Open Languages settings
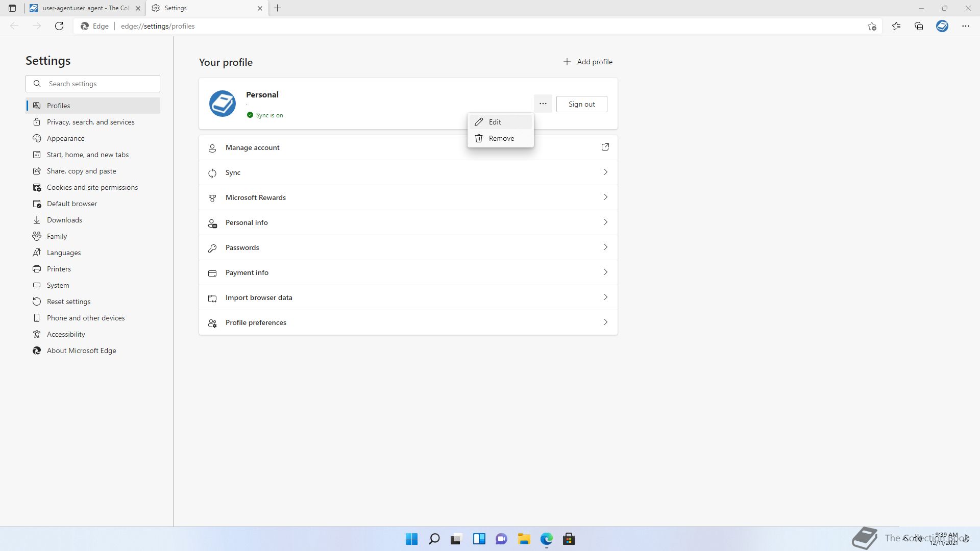Screen dimensions: 980x551 (93, 253)
